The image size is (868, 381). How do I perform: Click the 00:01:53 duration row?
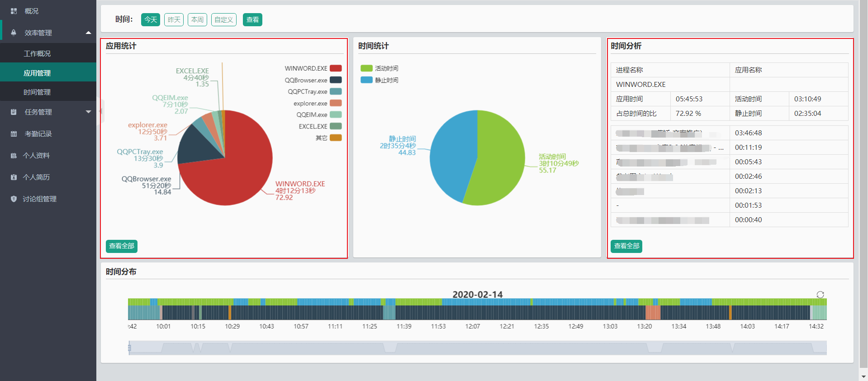coord(729,205)
